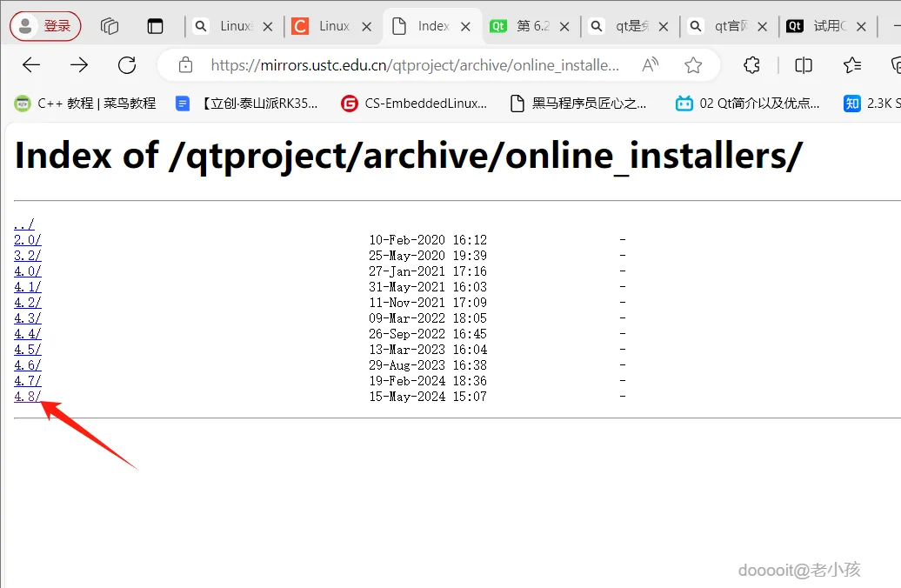
Task: Open 02 Qt简介以及优点 bookmark
Action: [x=748, y=104]
